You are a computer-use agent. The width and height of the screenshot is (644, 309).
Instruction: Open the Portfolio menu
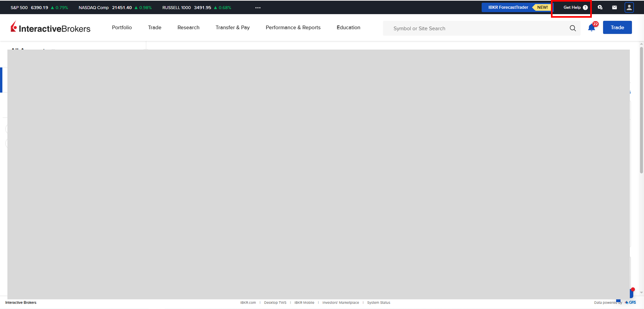[122, 28]
